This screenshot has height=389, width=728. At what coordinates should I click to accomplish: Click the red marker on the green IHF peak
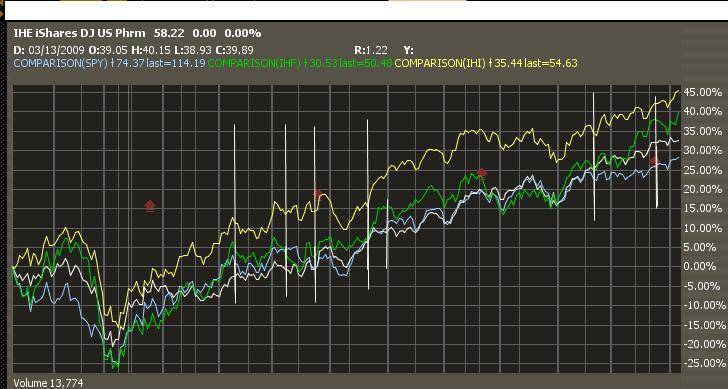click(482, 173)
